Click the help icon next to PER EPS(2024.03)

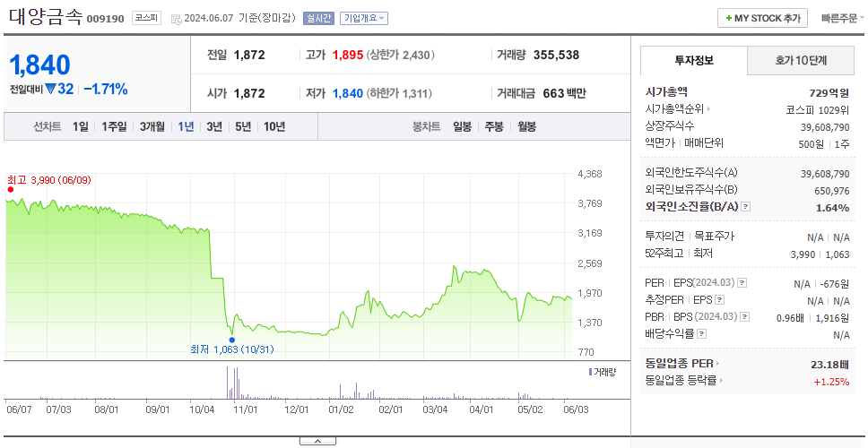click(x=742, y=283)
